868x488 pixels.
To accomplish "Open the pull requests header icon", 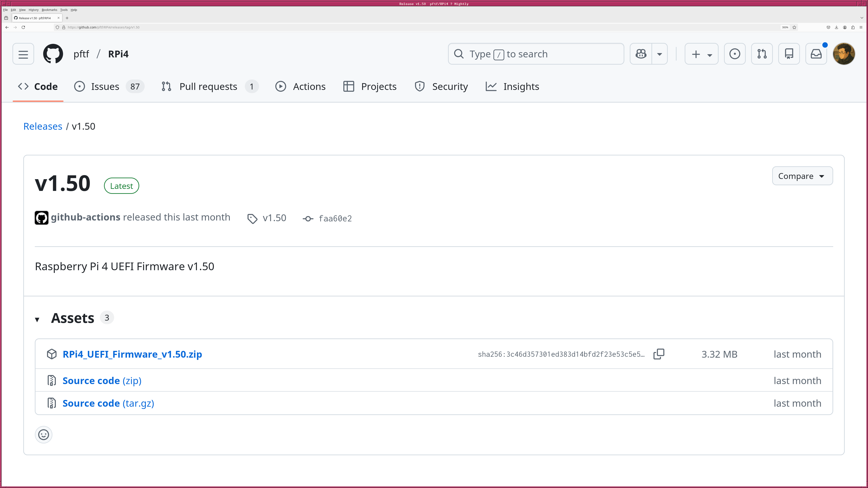I will (762, 54).
